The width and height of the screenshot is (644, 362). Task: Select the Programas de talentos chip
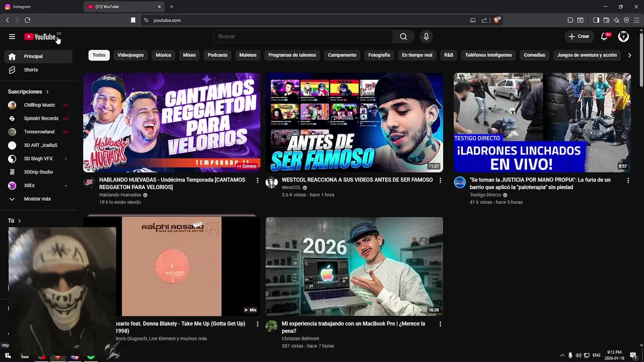coord(292,55)
